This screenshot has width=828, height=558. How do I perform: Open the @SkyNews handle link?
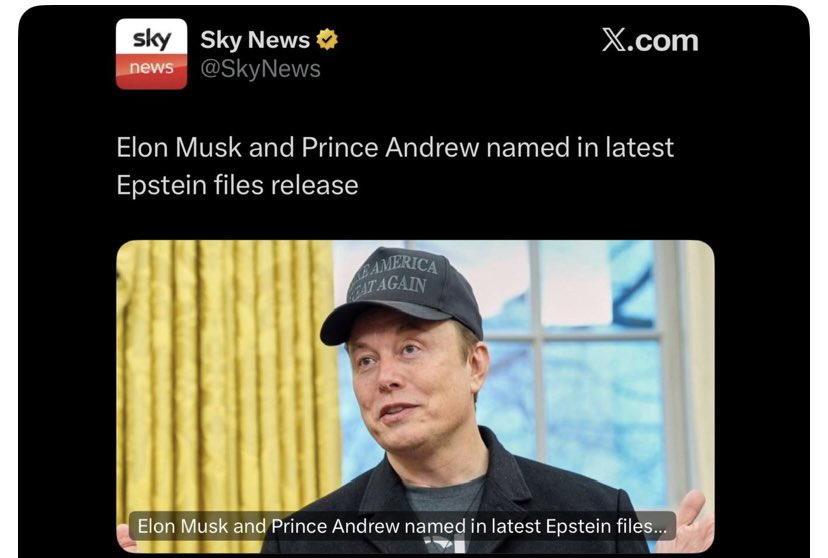point(260,69)
